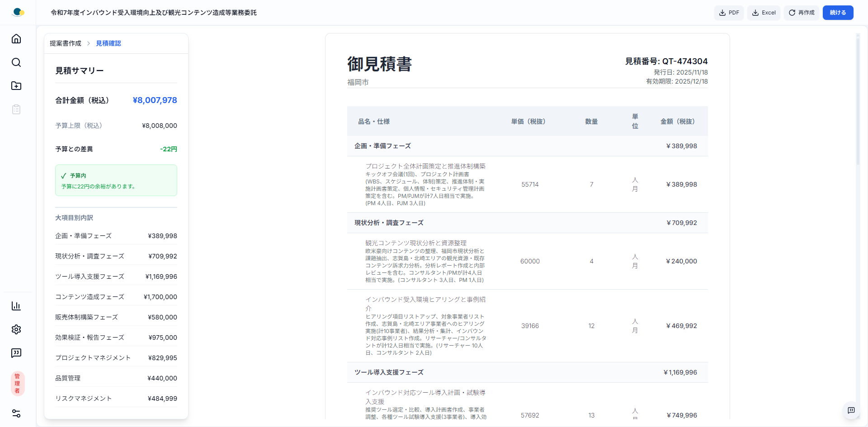Open the feedback chat icon in the sidebar
Screen dimensions: 868x427
click(x=16, y=353)
